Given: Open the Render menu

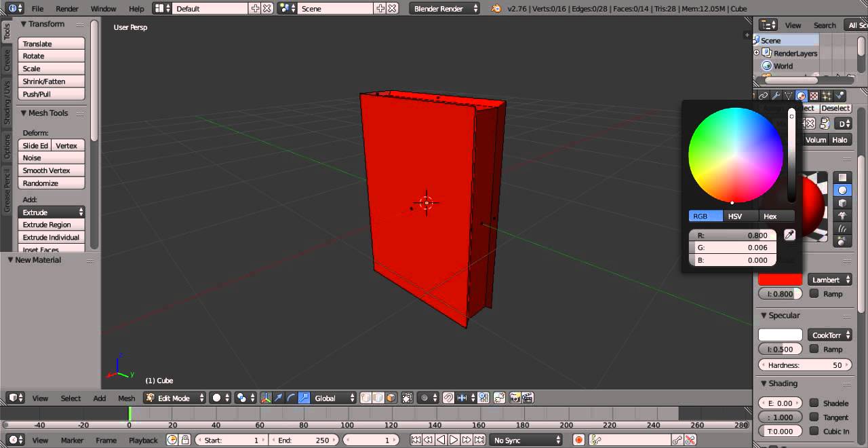Looking at the screenshot, I should point(67,8).
